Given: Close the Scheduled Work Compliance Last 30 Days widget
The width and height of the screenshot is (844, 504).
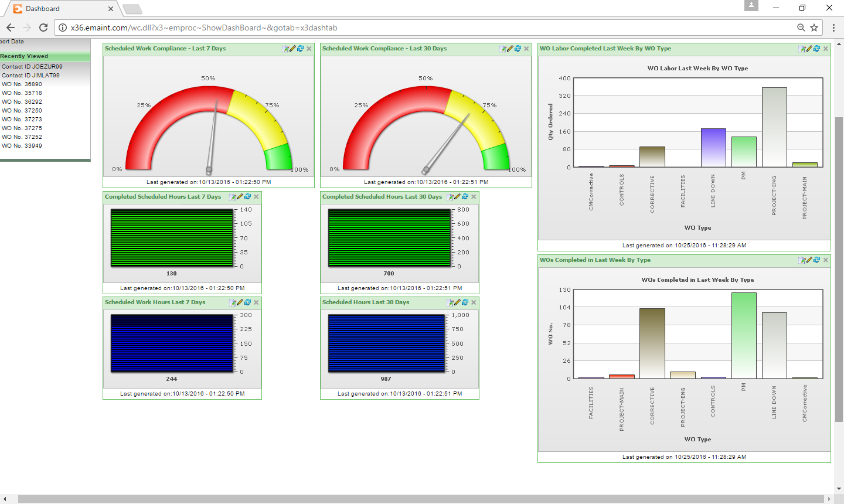Looking at the screenshot, I should click(x=526, y=49).
